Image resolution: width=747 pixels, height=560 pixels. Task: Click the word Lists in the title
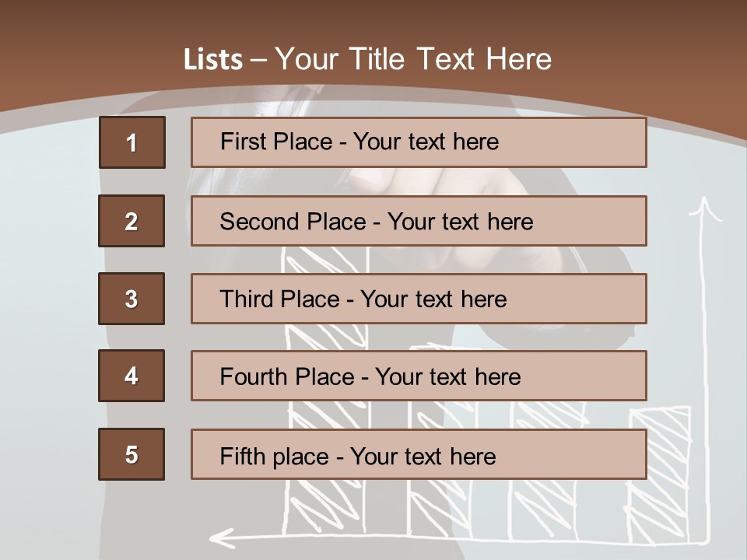(212, 59)
